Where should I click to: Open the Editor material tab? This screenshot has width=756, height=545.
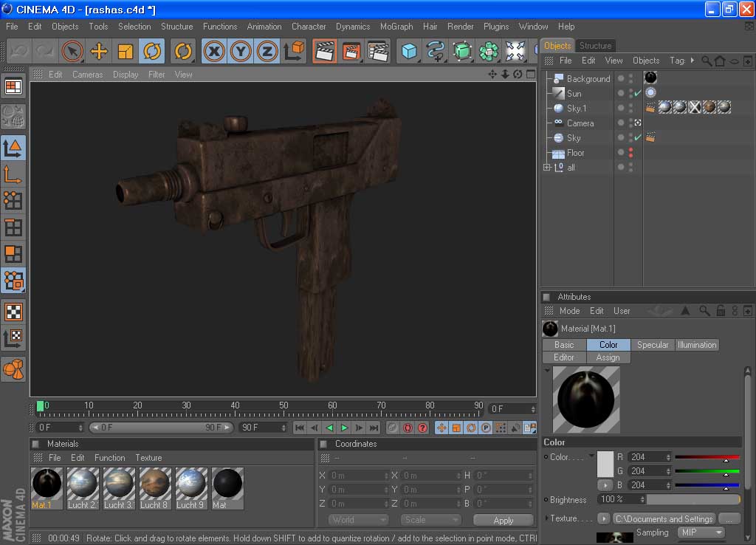564,357
